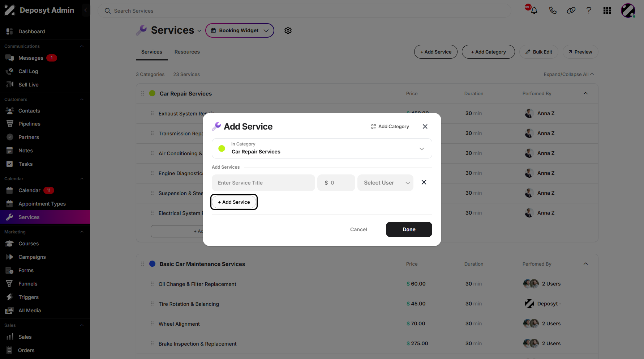Image resolution: width=644 pixels, height=359 pixels.
Task: Click green Car Repair Services color dot in dialog
Action: click(222, 148)
